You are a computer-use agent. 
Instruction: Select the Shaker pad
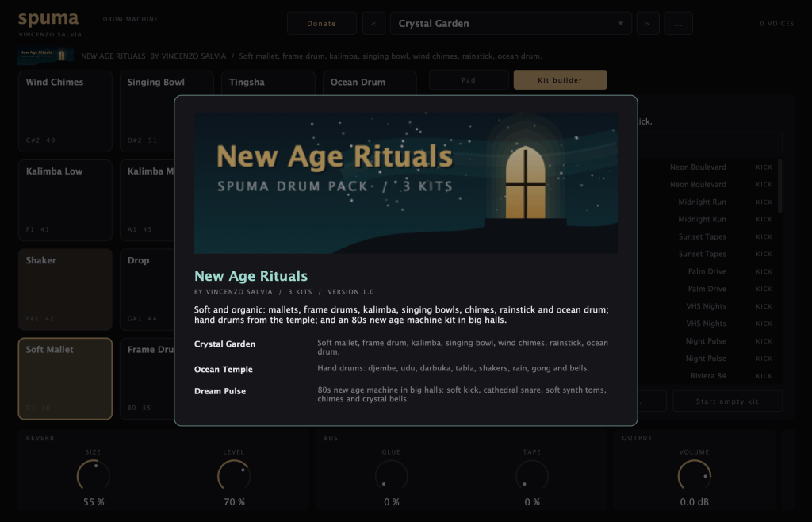point(65,290)
